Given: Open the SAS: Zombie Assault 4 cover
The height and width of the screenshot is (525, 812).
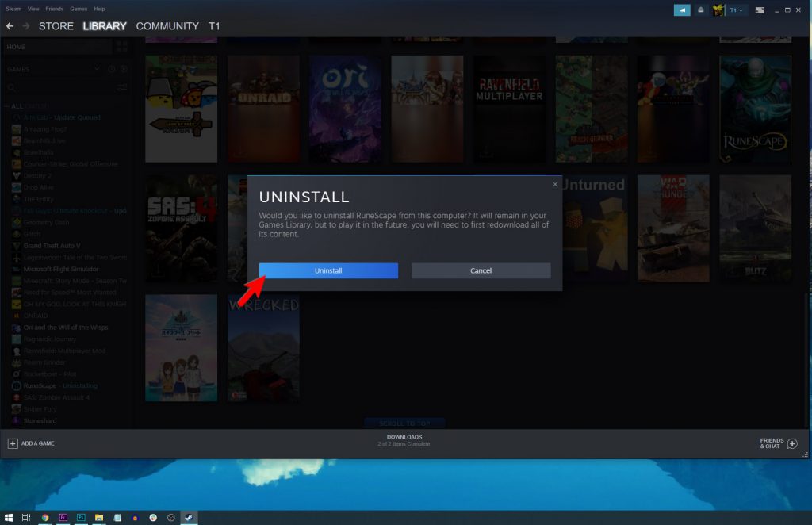Looking at the screenshot, I should point(182,228).
